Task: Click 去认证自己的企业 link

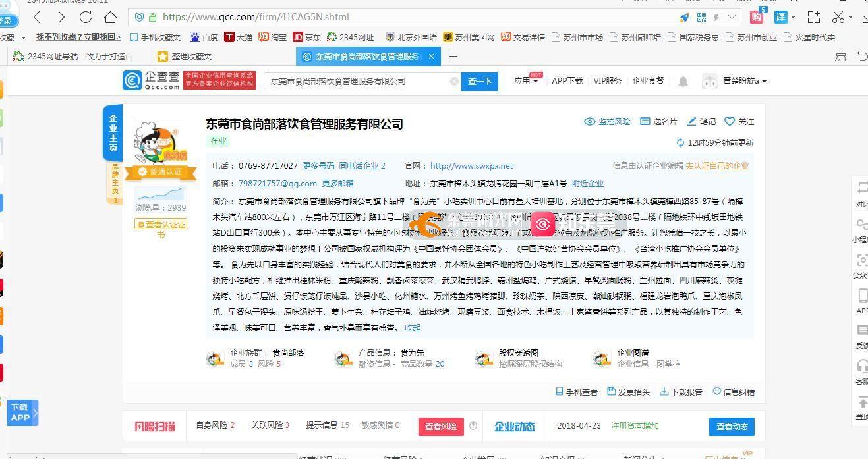Action: pyautogui.click(x=717, y=166)
